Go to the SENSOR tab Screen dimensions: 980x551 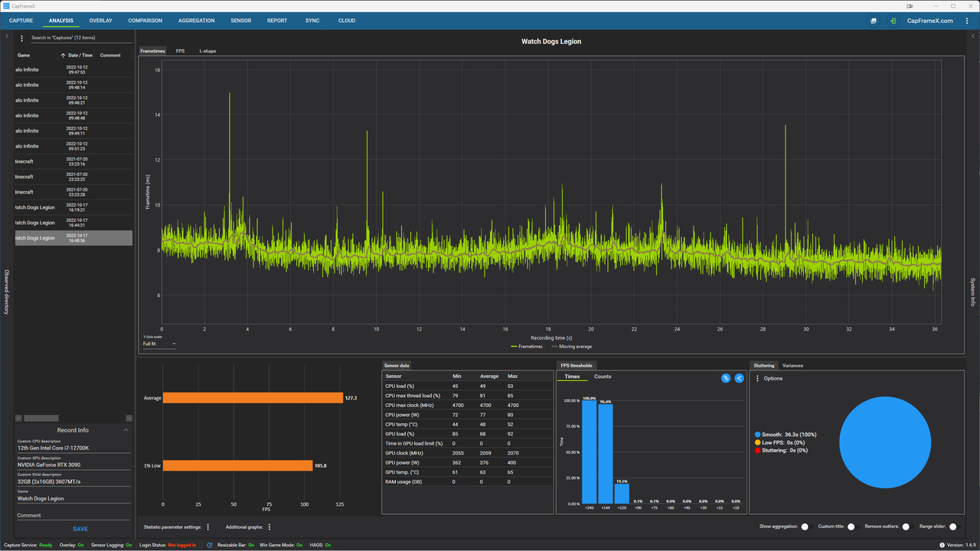(x=240, y=21)
